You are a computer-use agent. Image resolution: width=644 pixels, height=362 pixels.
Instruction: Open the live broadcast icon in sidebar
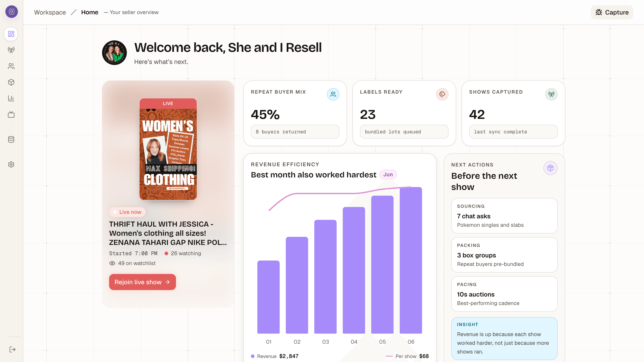11,50
